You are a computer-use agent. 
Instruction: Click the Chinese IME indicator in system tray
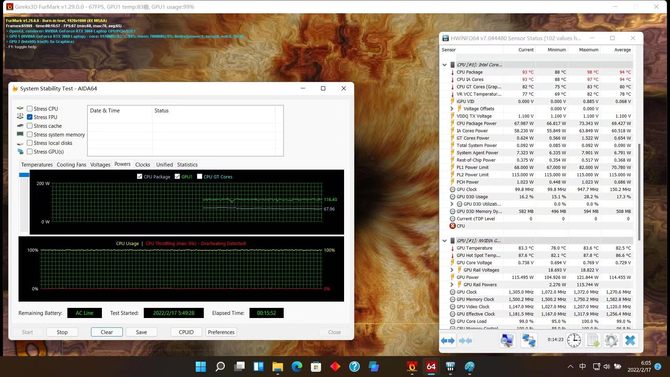tap(582, 366)
